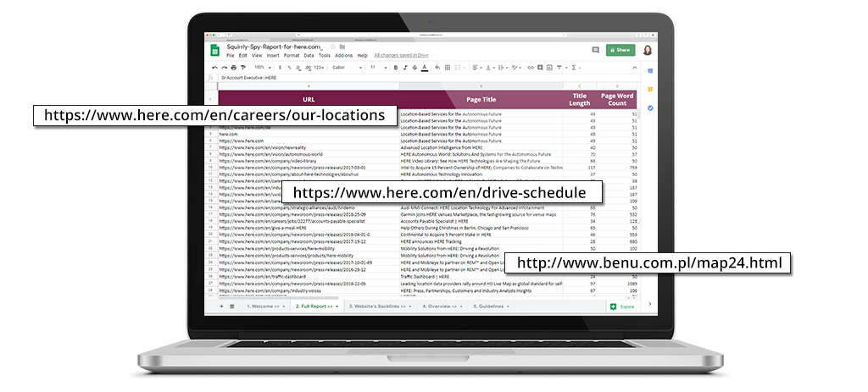Toggle italic formatting
Screen dimensions: 868x392
(x=405, y=68)
